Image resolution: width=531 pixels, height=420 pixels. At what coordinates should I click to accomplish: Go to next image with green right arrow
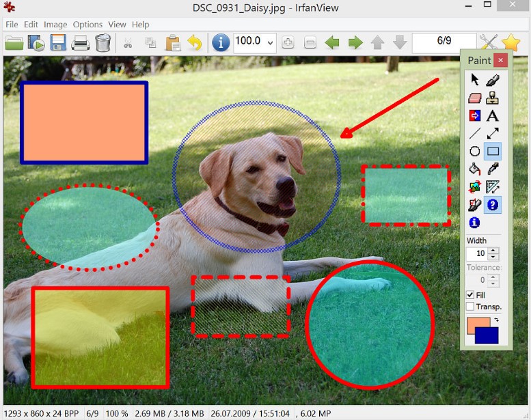pos(355,43)
